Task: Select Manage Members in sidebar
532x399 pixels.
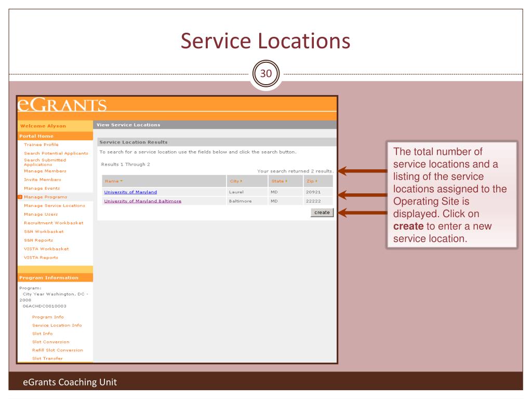Action: [45, 171]
